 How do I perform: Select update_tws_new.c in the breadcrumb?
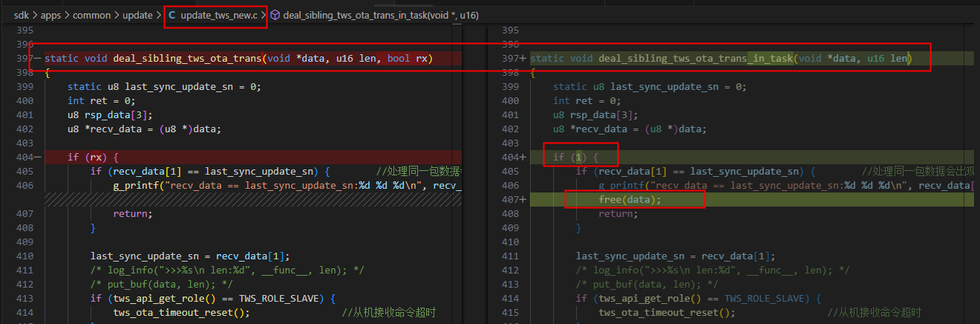click(x=219, y=15)
